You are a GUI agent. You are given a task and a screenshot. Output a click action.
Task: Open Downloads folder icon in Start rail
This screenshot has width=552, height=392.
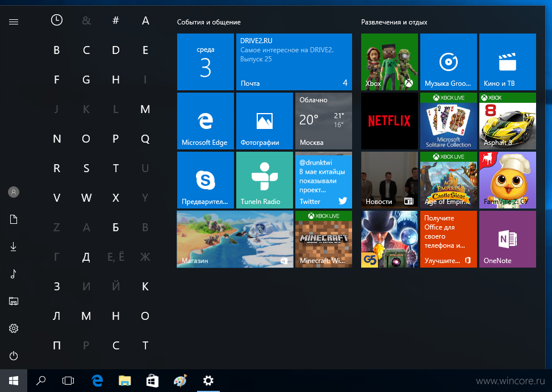(x=14, y=247)
